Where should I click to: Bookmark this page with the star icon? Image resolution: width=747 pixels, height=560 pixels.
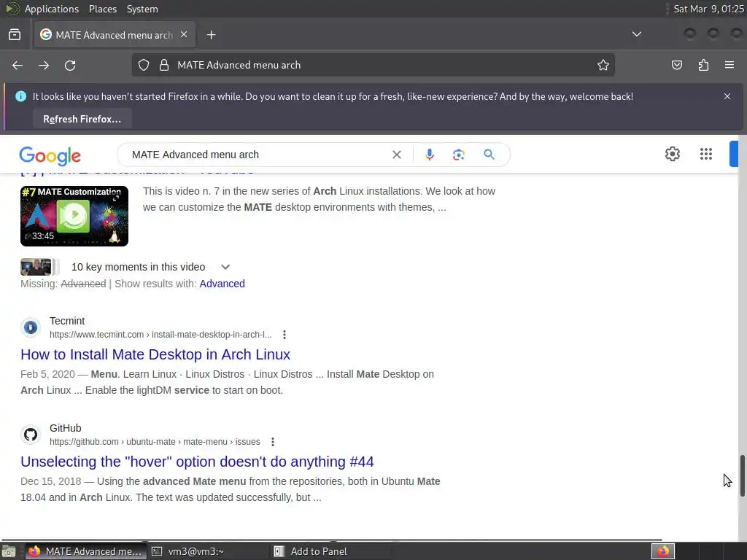[603, 65]
